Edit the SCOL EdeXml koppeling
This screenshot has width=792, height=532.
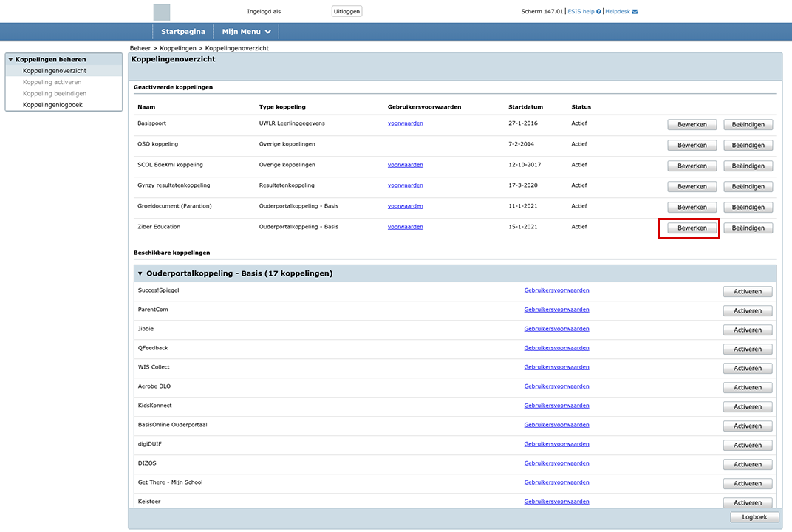(692, 166)
